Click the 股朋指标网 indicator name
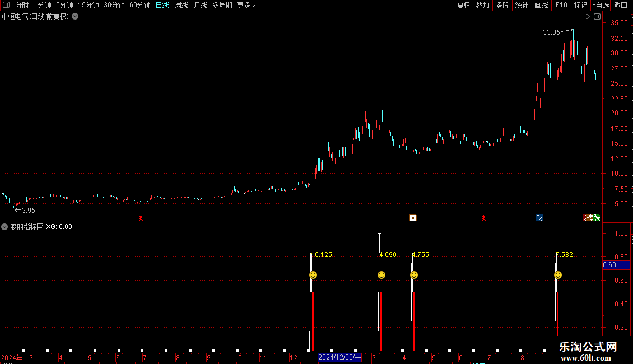Image resolution: width=633 pixels, height=364 pixels. tap(27, 227)
